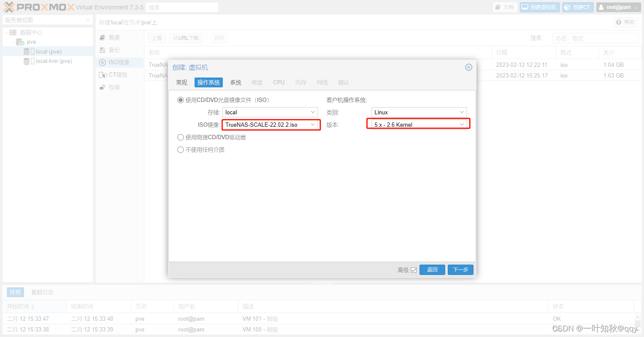Click 创建虚拟机 button in header

(x=539, y=7)
